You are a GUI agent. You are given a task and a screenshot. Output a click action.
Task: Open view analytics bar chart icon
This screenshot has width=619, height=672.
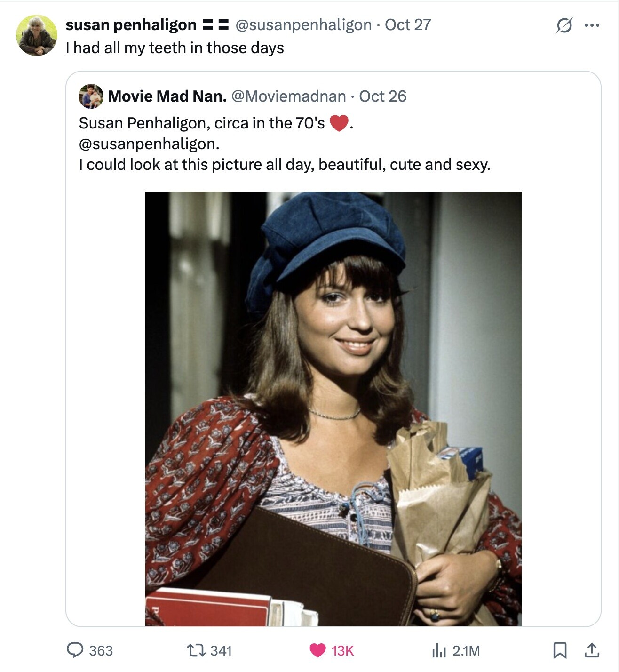click(x=438, y=650)
